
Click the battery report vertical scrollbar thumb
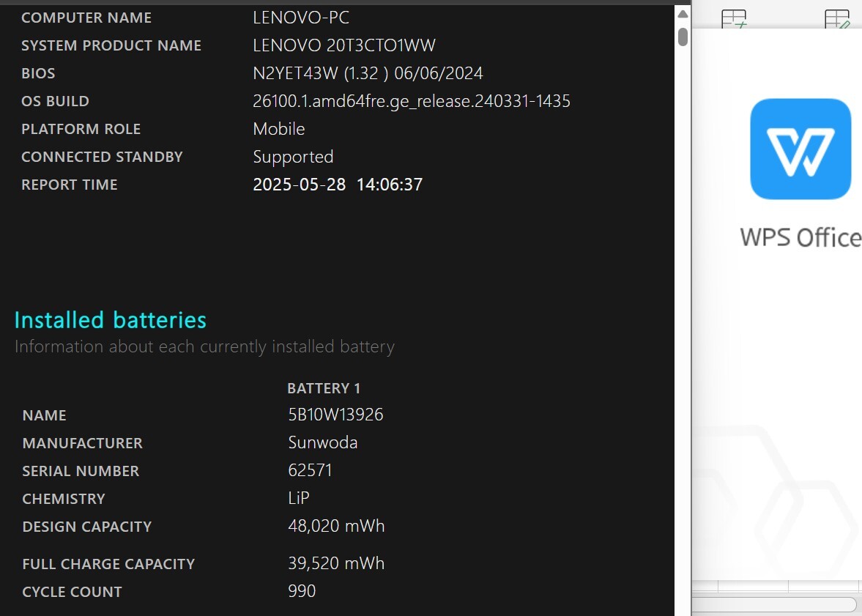pos(683,37)
